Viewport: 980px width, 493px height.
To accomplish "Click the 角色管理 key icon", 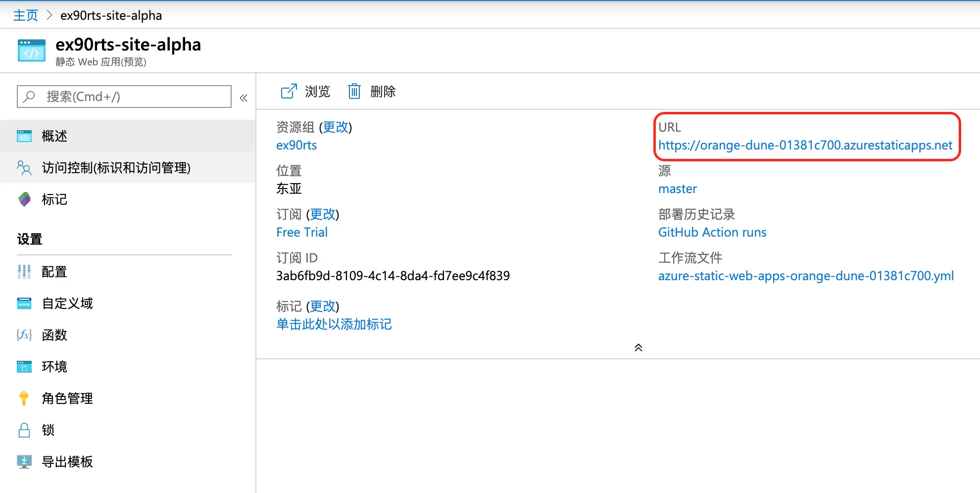I will 24,398.
